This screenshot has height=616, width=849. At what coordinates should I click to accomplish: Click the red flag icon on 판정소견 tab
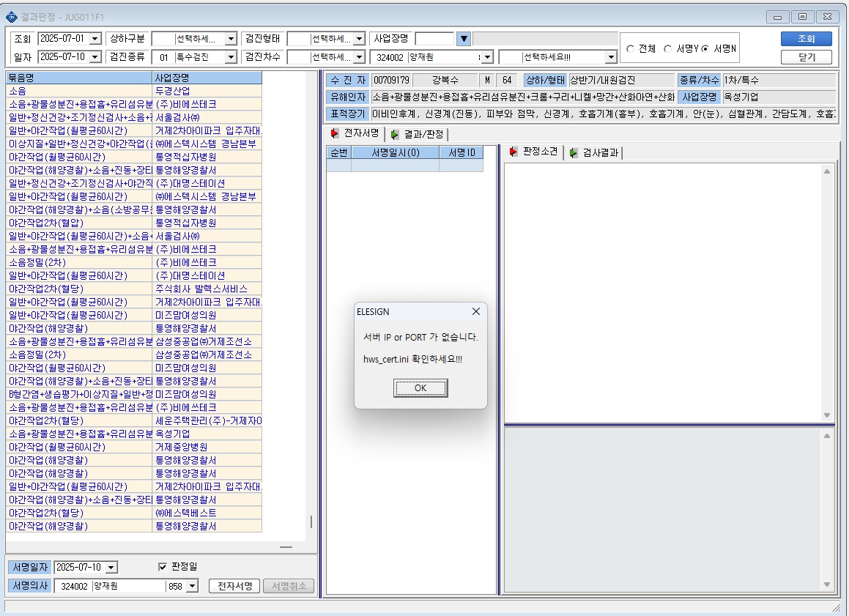pyautogui.click(x=514, y=152)
